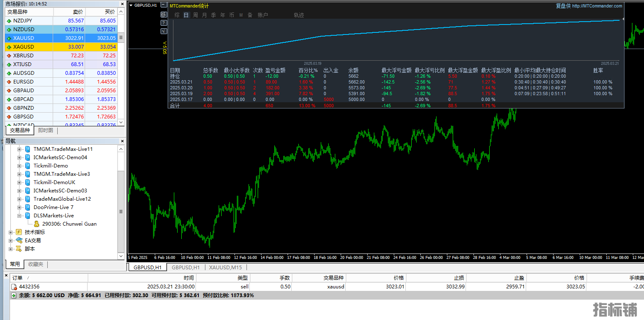The width and height of the screenshot is (644, 320).
Task: Click the Navigator scrollbar down arrow
Action: coord(121,256)
